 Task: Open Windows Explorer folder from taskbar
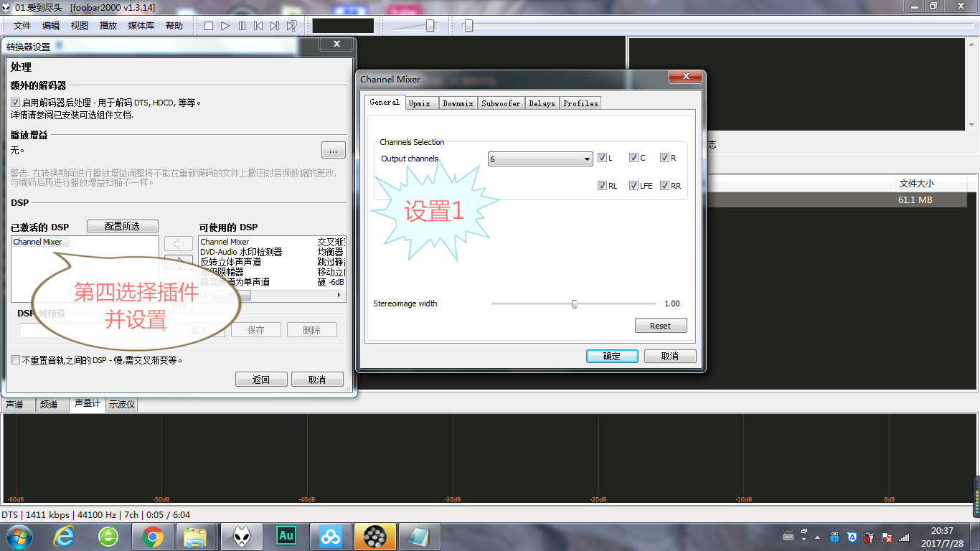point(195,536)
